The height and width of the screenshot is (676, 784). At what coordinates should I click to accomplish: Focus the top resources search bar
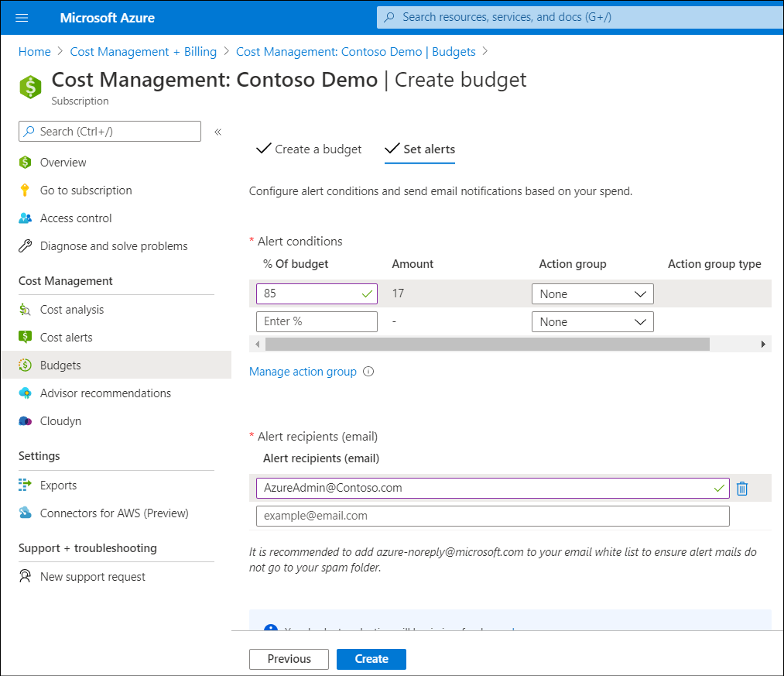click(580, 18)
